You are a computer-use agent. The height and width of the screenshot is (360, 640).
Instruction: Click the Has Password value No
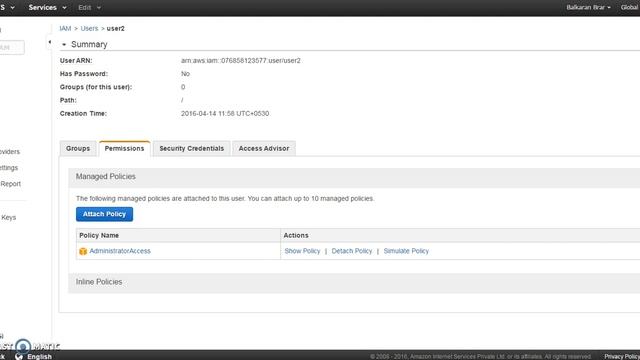(x=185, y=74)
